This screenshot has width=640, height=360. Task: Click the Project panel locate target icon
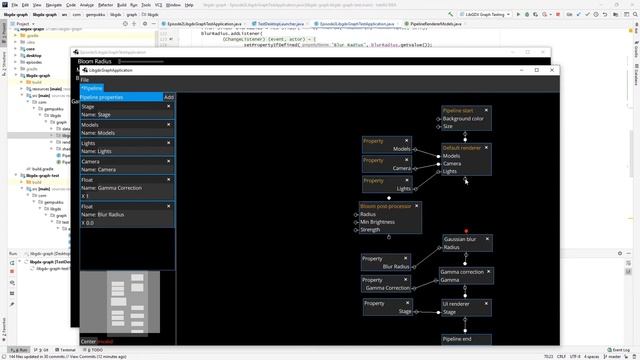click(125, 24)
